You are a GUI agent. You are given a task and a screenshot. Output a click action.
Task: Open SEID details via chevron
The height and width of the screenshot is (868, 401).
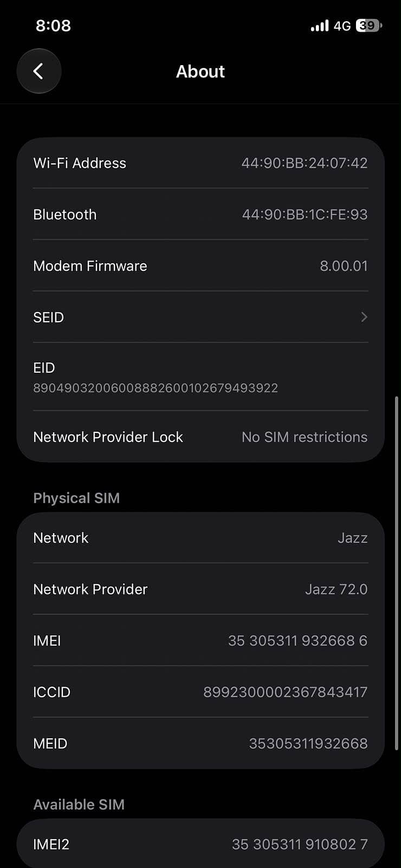364,317
